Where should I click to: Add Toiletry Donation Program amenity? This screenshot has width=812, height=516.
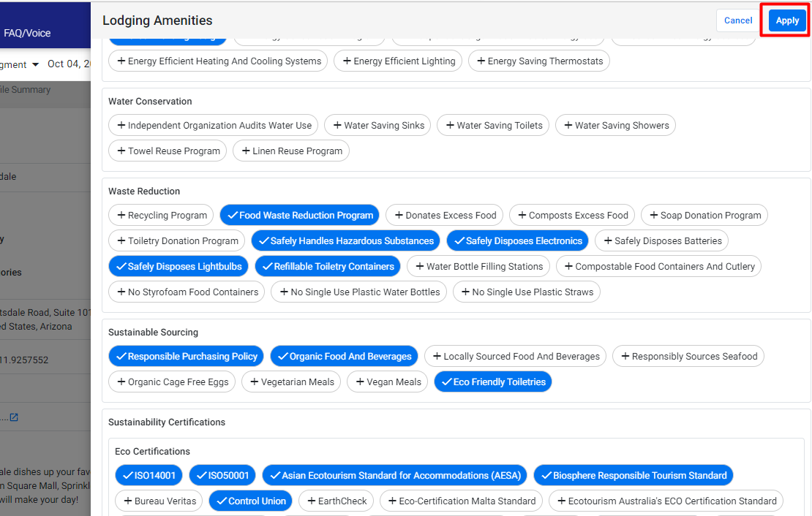176,240
